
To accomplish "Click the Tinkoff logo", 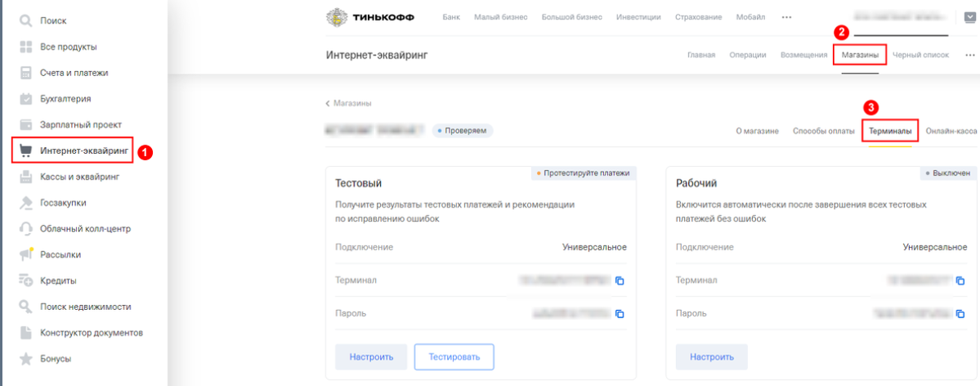I will click(x=370, y=17).
